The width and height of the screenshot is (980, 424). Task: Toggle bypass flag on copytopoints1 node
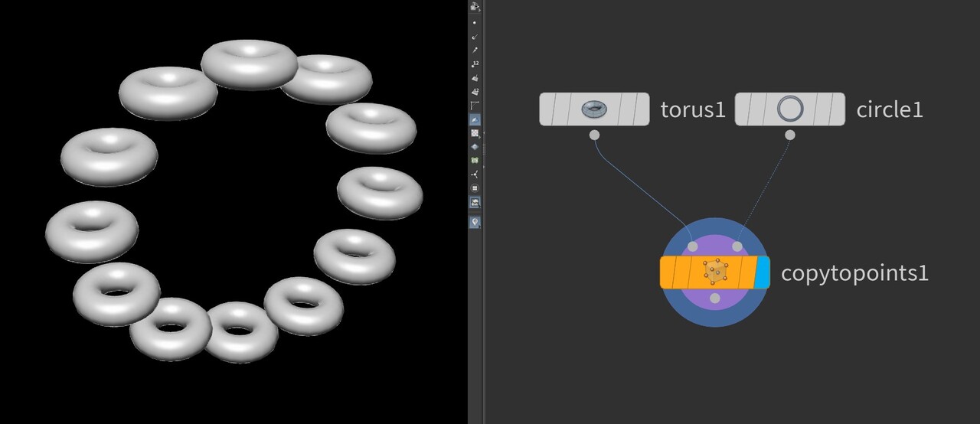click(x=669, y=272)
